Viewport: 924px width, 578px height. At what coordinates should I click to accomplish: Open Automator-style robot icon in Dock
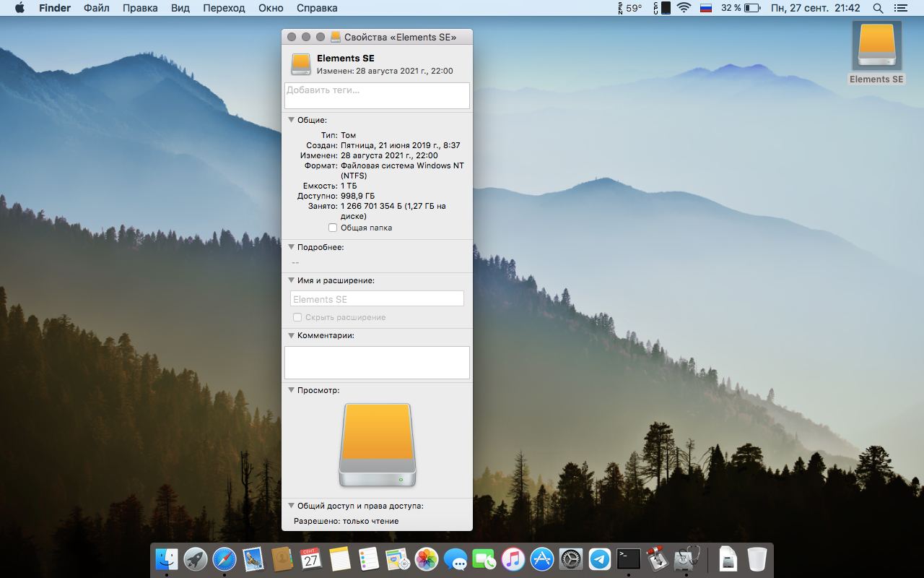coord(656,559)
